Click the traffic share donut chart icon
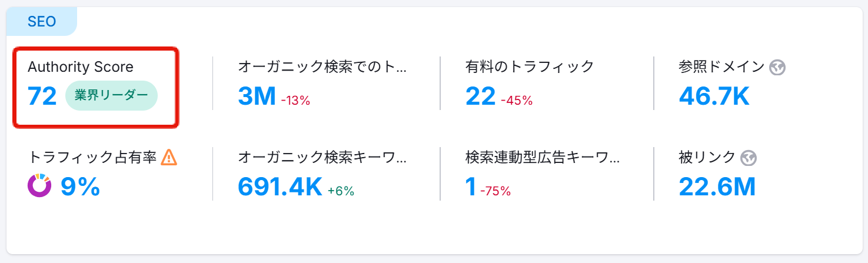The width and height of the screenshot is (868, 263). (x=39, y=186)
